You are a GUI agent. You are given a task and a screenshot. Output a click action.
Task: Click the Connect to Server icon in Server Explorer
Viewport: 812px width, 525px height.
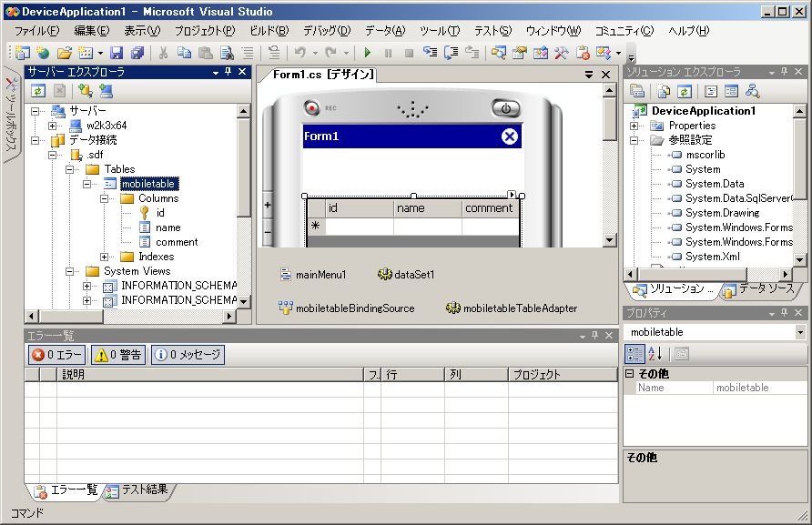tap(107, 91)
